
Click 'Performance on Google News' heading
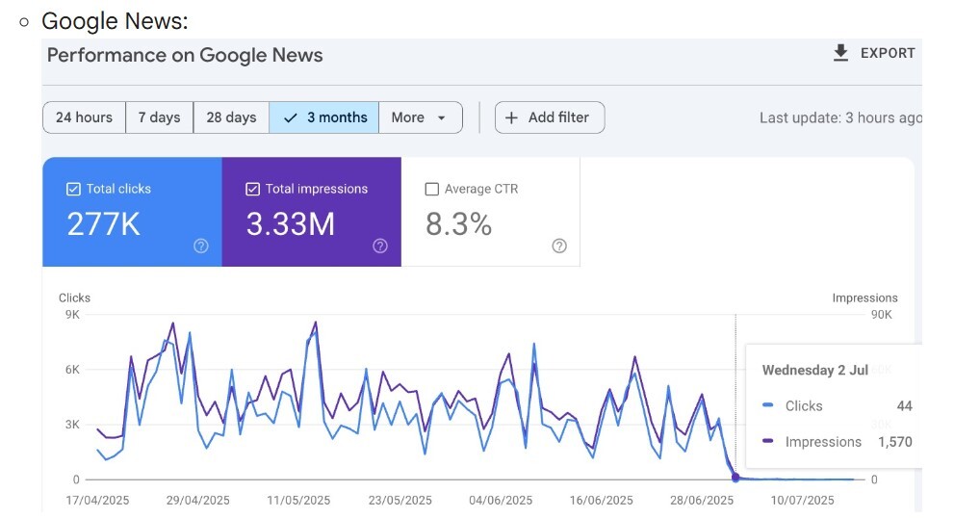[185, 55]
